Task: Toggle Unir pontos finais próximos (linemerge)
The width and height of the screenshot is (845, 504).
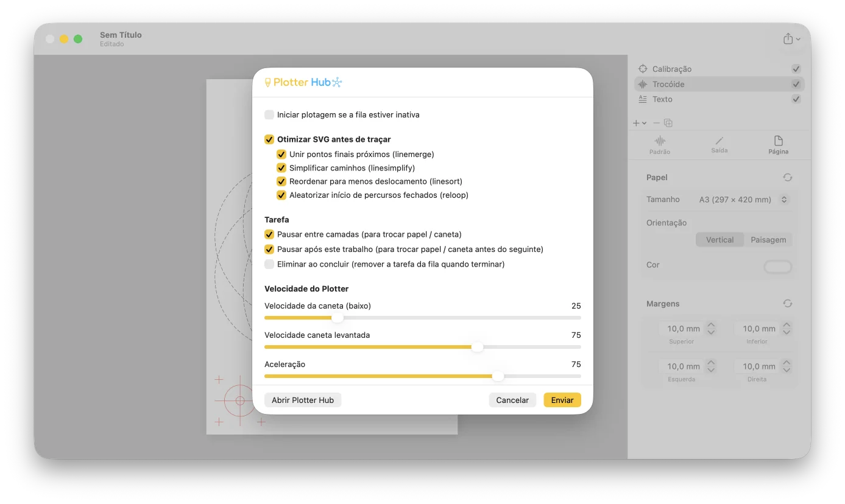Action: (x=281, y=155)
